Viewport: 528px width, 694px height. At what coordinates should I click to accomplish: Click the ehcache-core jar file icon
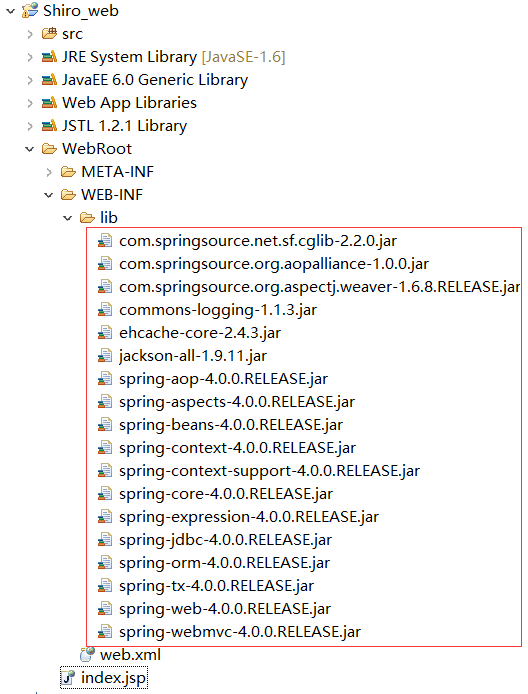[x=104, y=332]
